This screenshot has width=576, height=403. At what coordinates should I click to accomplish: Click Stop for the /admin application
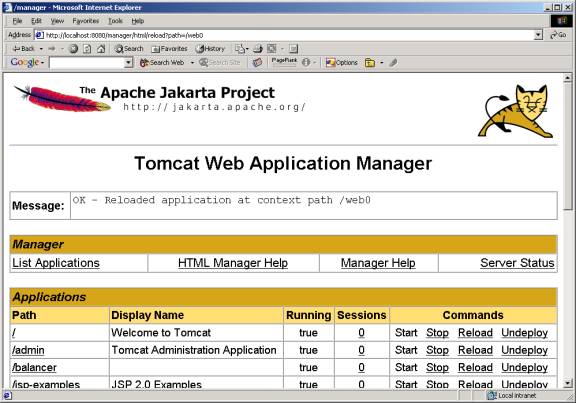437,350
